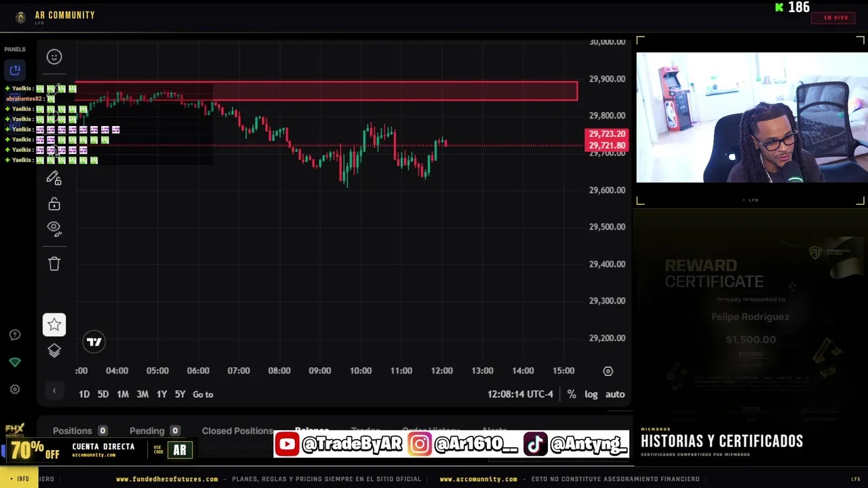Viewport: 868px width, 488px height.
Task: Click the 29,721.80 price label
Action: tap(607, 146)
